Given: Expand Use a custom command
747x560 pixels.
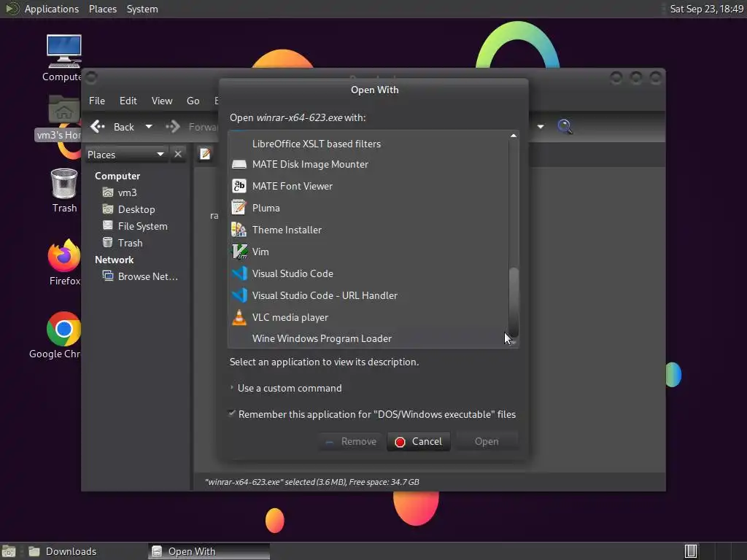Looking at the screenshot, I should click(232, 388).
